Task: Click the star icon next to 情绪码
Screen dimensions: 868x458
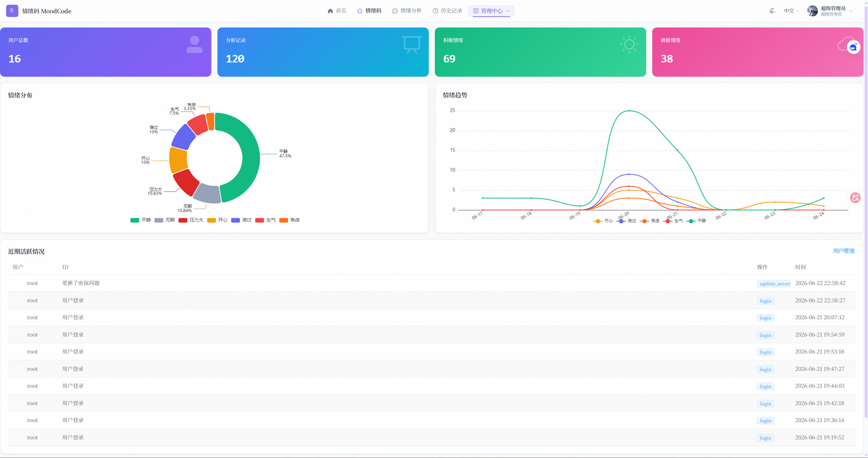Action: coord(360,11)
